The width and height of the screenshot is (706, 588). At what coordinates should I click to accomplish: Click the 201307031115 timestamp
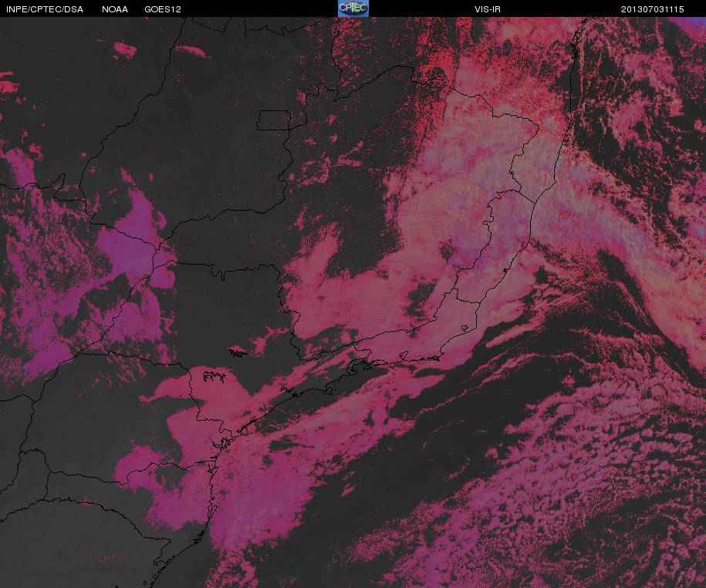click(x=653, y=9)
